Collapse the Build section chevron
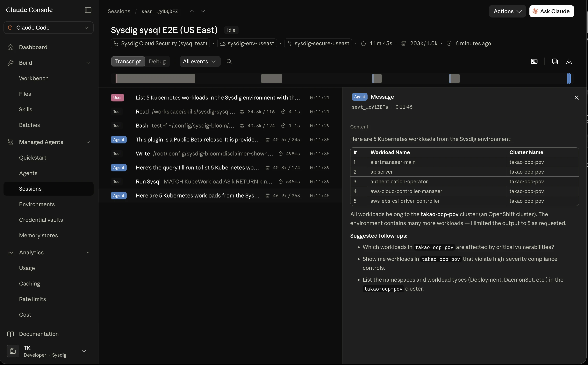Image resolution: width=588 pixels, height=365 pixels. pos(88,63)
